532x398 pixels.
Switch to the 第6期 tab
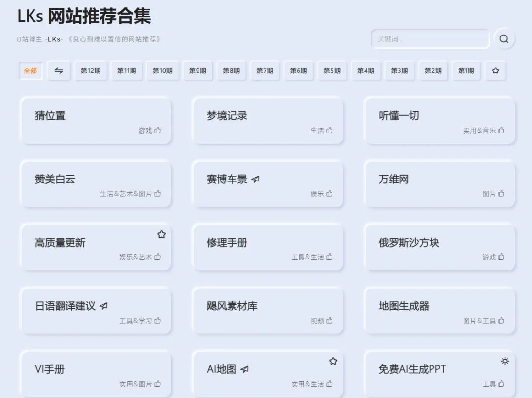(298, 71)
